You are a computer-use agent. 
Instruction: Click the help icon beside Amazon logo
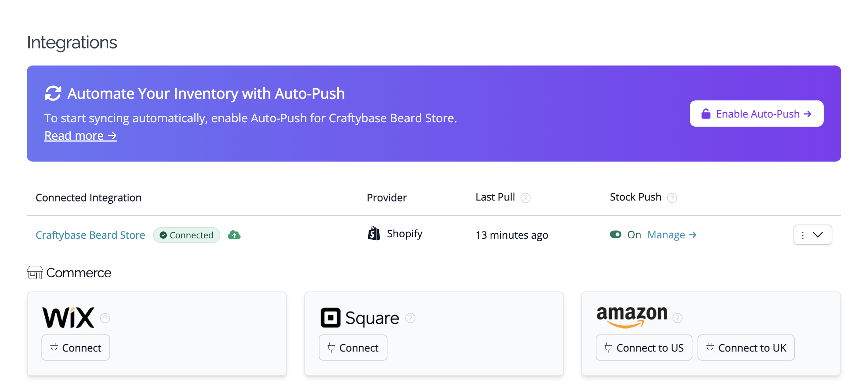[678, 318]
